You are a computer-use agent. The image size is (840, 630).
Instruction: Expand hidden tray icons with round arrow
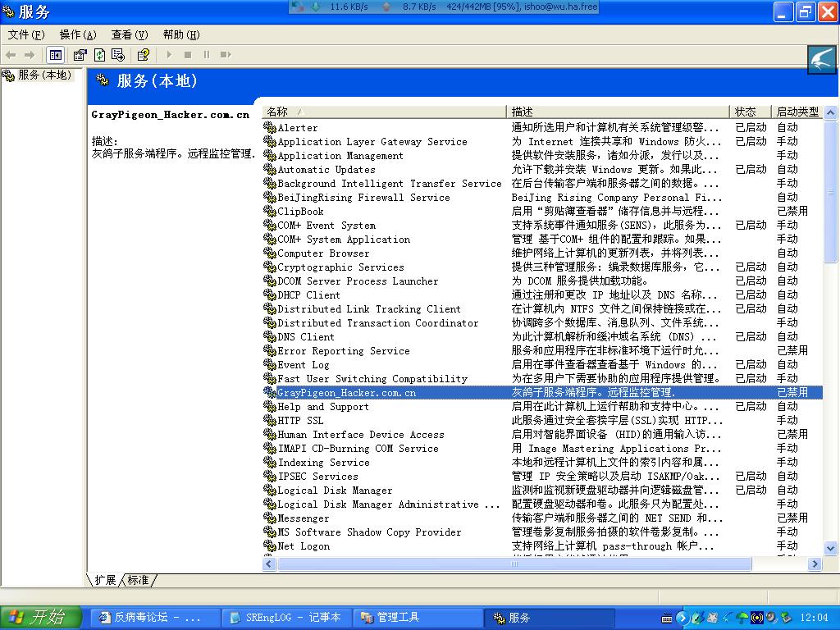point(682,618)
